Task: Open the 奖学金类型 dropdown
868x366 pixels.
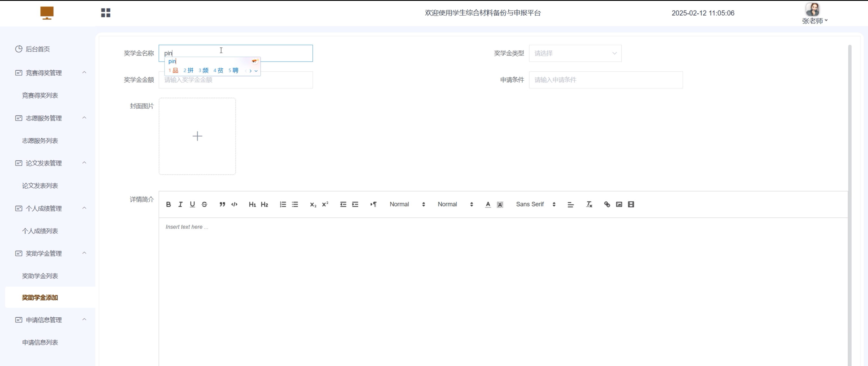Action: [x=575, y=53]
